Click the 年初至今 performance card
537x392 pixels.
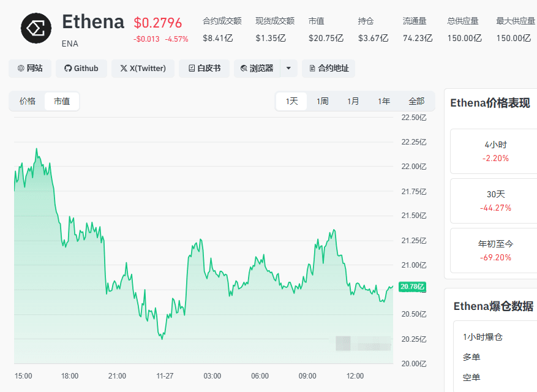pos(495,250)
